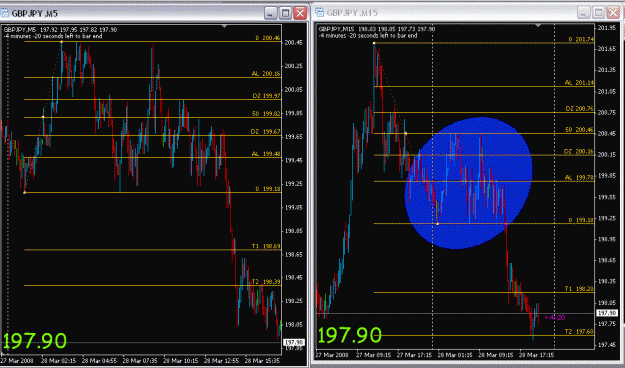Click the 'T1 198.20' target label in M15 chart
Viewport: 625px width, 368px height.
tap(579, 289)
